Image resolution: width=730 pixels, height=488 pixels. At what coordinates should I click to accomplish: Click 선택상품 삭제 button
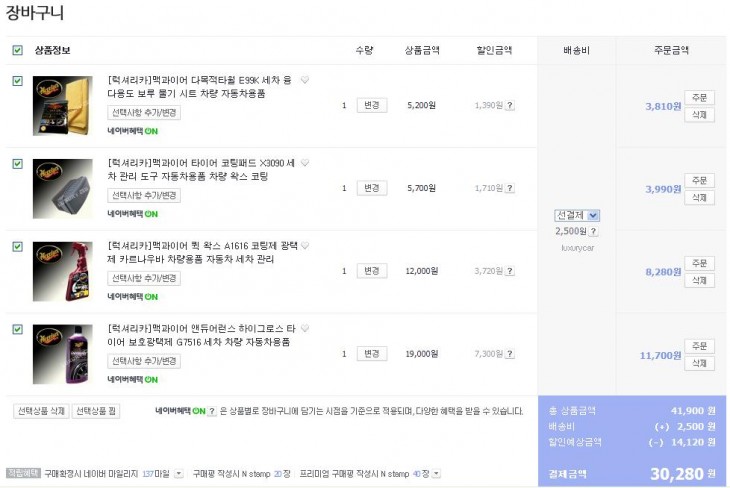41,411
